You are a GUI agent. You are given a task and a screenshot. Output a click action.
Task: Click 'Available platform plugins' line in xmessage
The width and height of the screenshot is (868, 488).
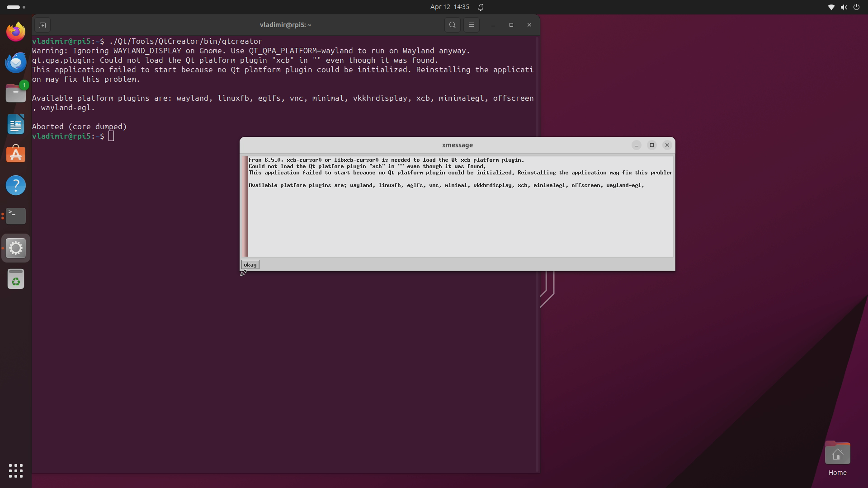446,185
